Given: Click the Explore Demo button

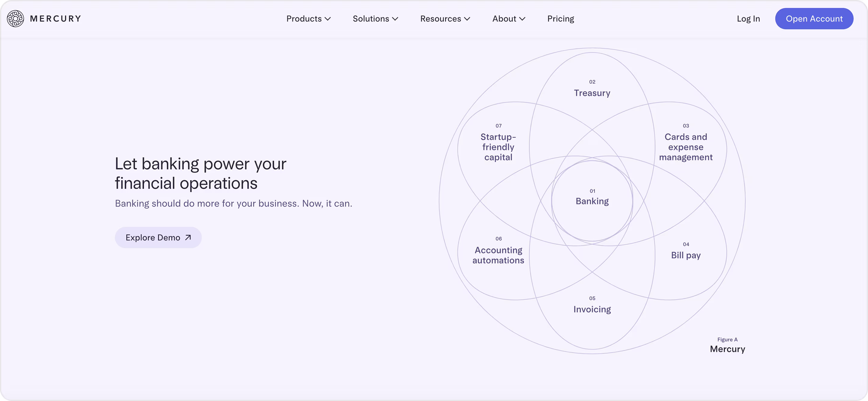Looking at the screenshot, I should (x=158, y=237).
